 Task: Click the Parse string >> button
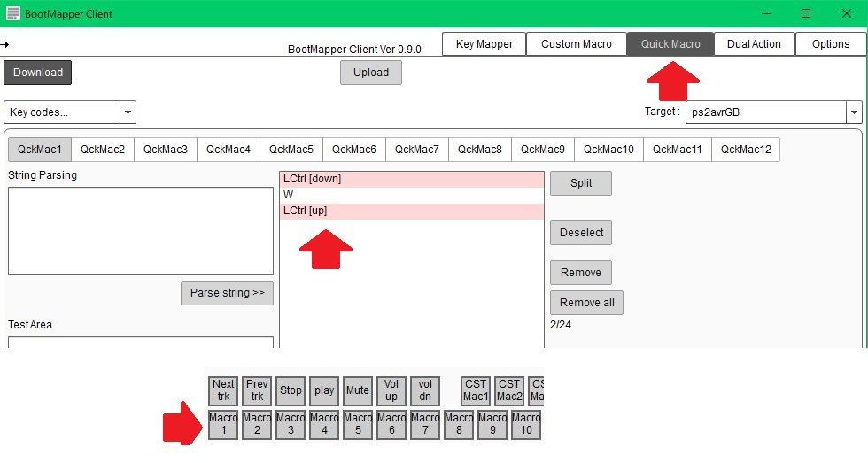tap(227, 293)
